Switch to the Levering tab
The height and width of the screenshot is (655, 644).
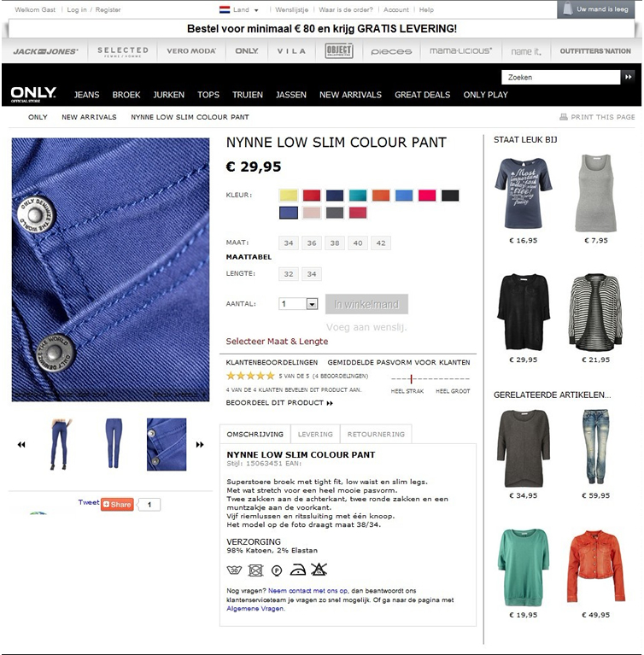(315, 434)
